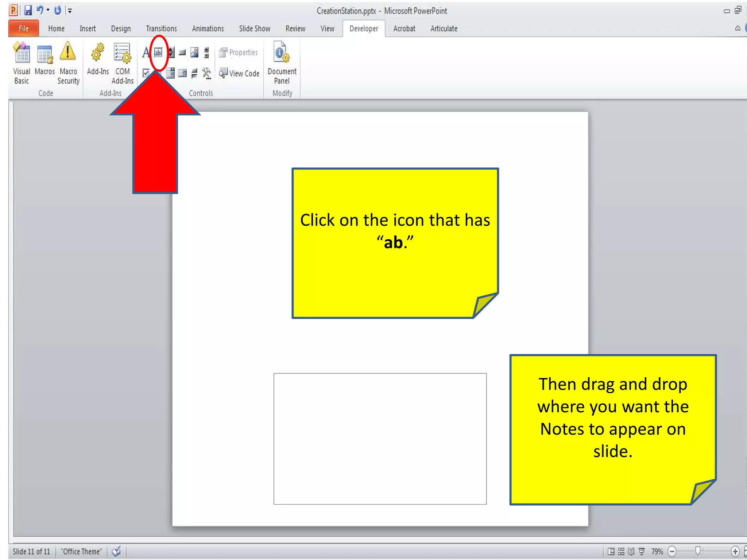Click the "Office Theme" status bar label
747x560 pixels.
81,551
